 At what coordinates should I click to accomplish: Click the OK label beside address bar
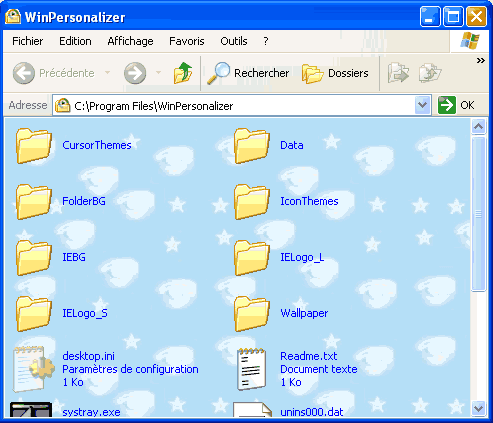[467, 105]
